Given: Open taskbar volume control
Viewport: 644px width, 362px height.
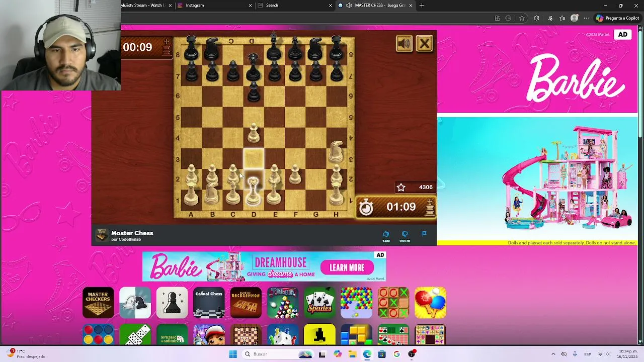Looking at the screenshot, I should click(x=607, y=354).
